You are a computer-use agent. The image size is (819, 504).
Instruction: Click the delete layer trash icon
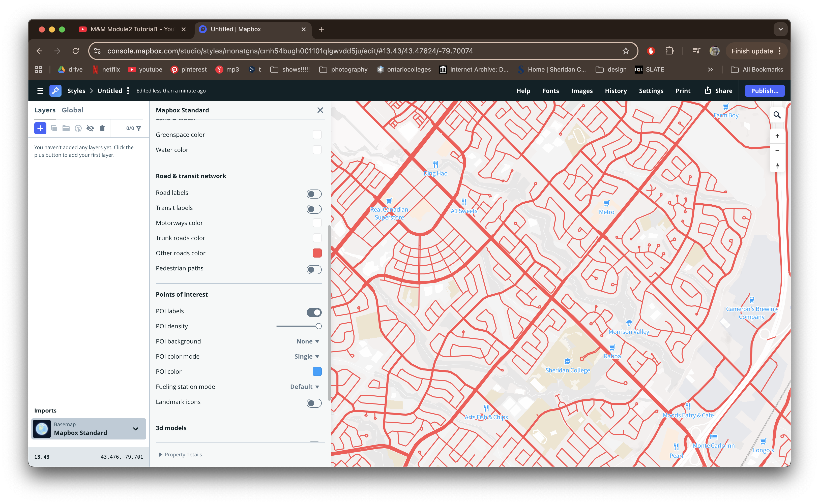[102, 128]
